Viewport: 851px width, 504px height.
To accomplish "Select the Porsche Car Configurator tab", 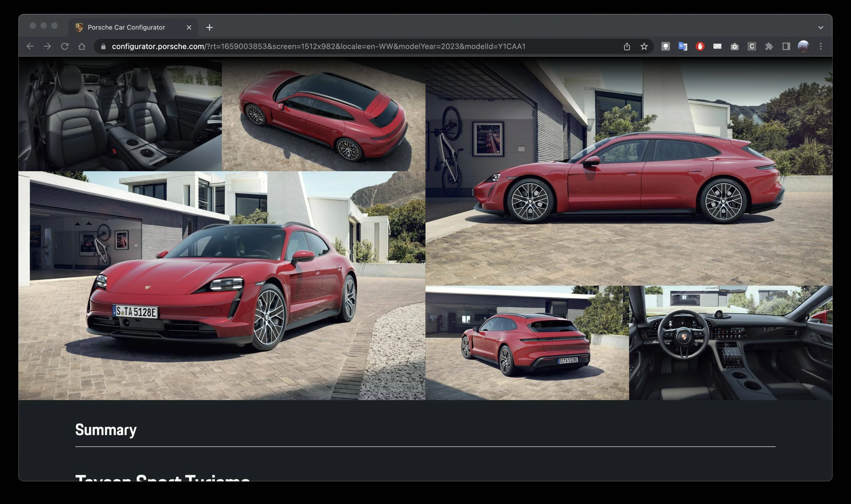I will pyautogui.click(x=133, y=27).
